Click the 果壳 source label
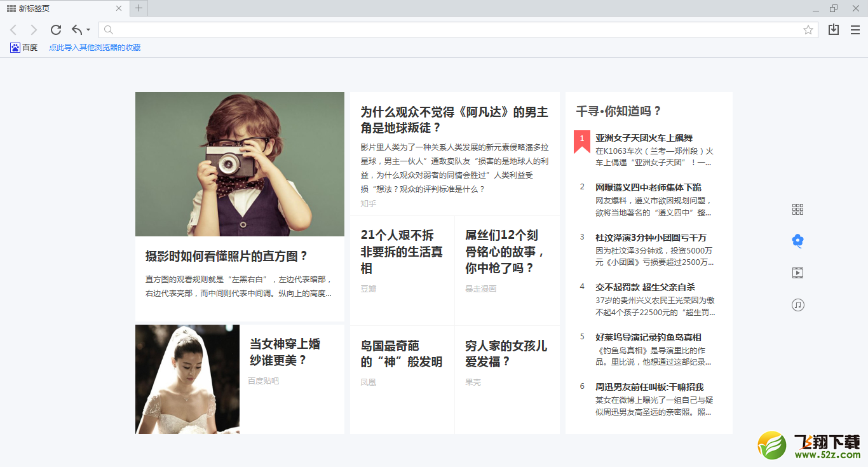Viewport: 868px width, 467px height. [473, 382]
